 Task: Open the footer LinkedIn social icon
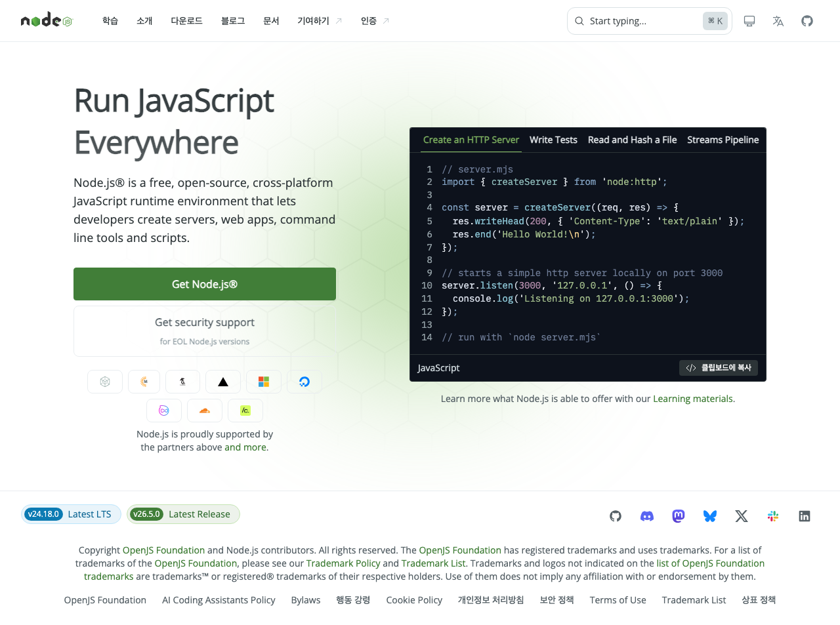[805, 516]
